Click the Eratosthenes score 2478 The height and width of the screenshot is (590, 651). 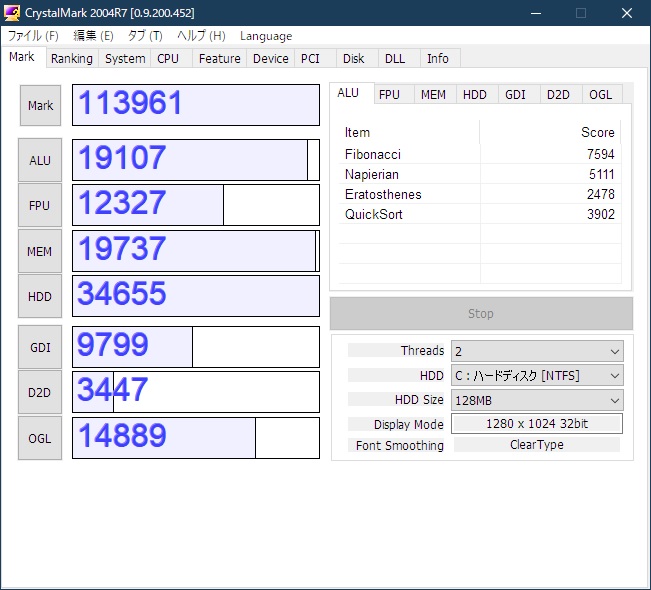[x=600, y=194]
